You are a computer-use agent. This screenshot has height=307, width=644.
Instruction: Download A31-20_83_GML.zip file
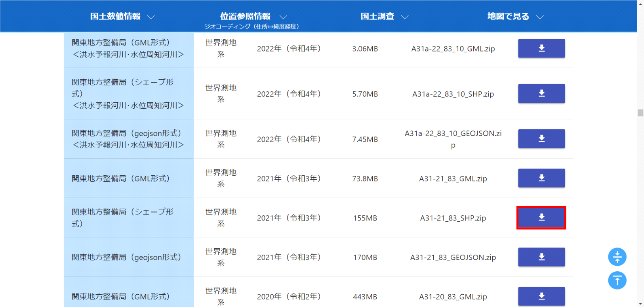pyautogui.click(x=541, y=296)
